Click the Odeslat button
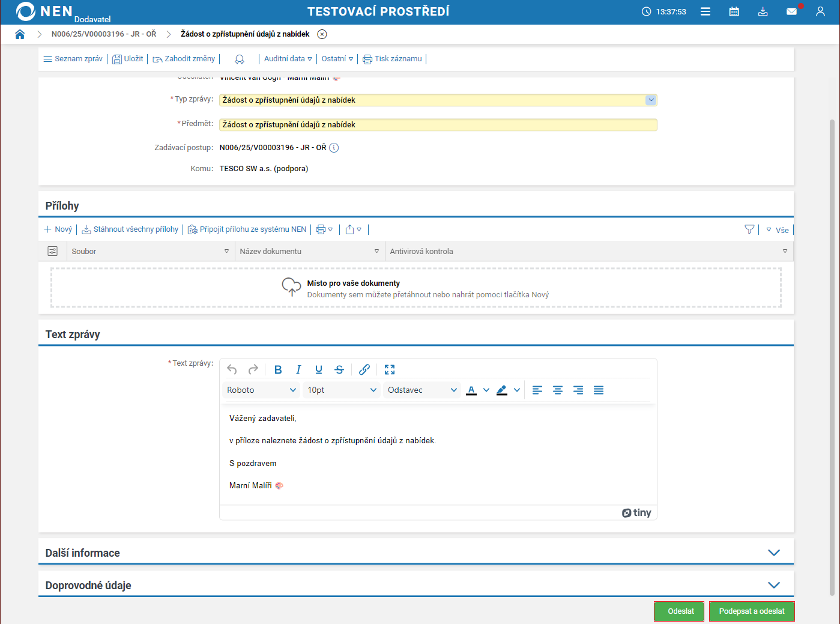The width and height of the screenshot is (840, 624). [679, 611]
